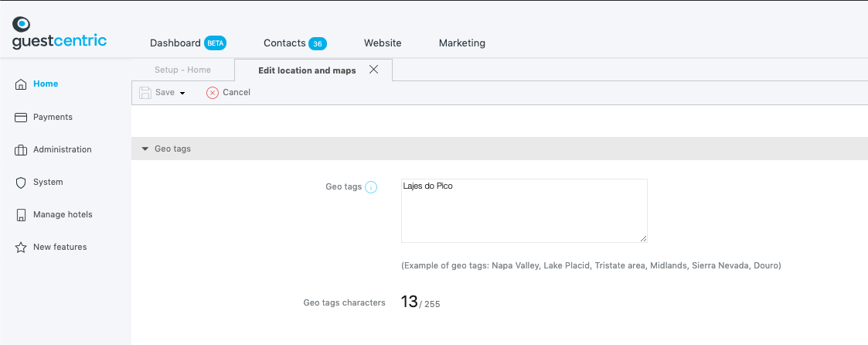Open the Save dropdown arrow
Viewport: 868px width, 345px height.
coord(182,93)
